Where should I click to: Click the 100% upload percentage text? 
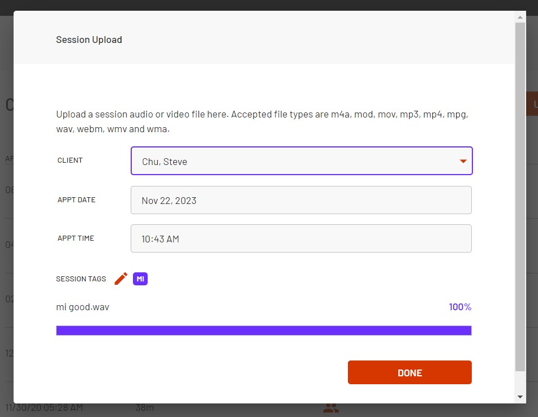(x=460, y=307)
